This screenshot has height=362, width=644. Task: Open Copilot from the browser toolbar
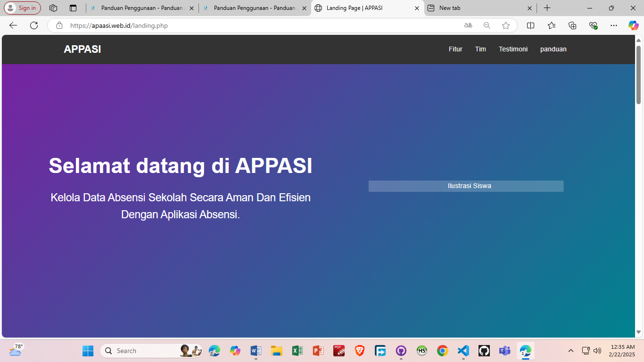[634, 25]
